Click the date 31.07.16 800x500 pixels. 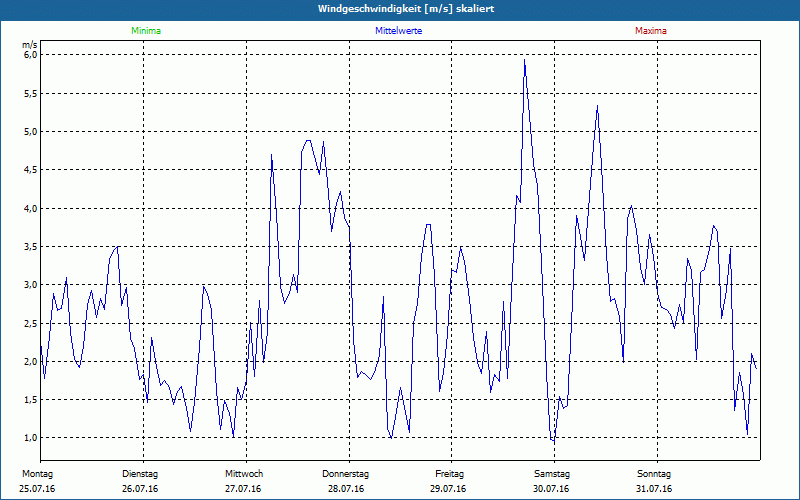(654, 489)
